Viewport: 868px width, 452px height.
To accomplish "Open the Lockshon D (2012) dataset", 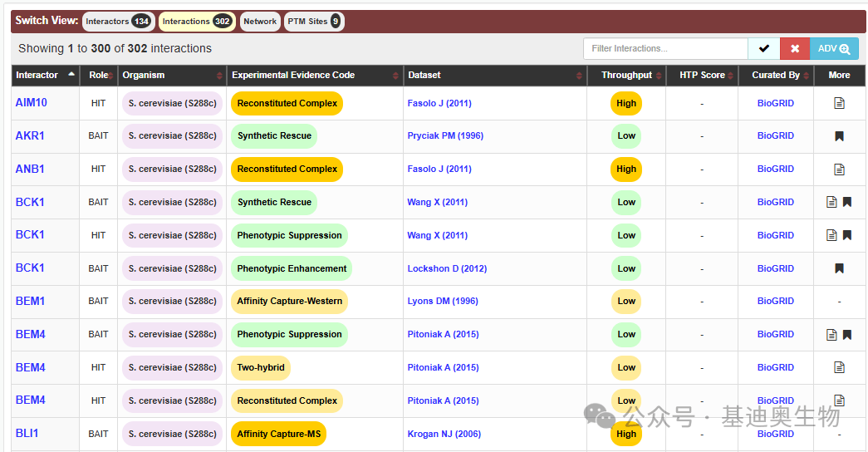I will [447, 268].
